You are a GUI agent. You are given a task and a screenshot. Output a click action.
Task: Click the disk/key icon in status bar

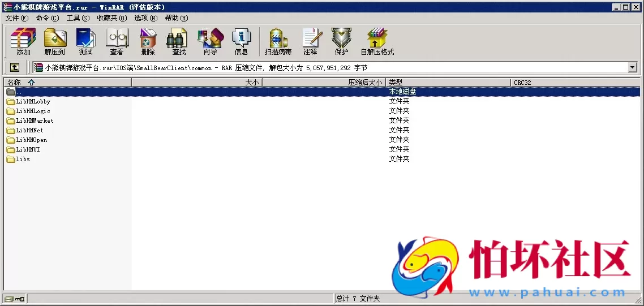(x=14, y=299)
